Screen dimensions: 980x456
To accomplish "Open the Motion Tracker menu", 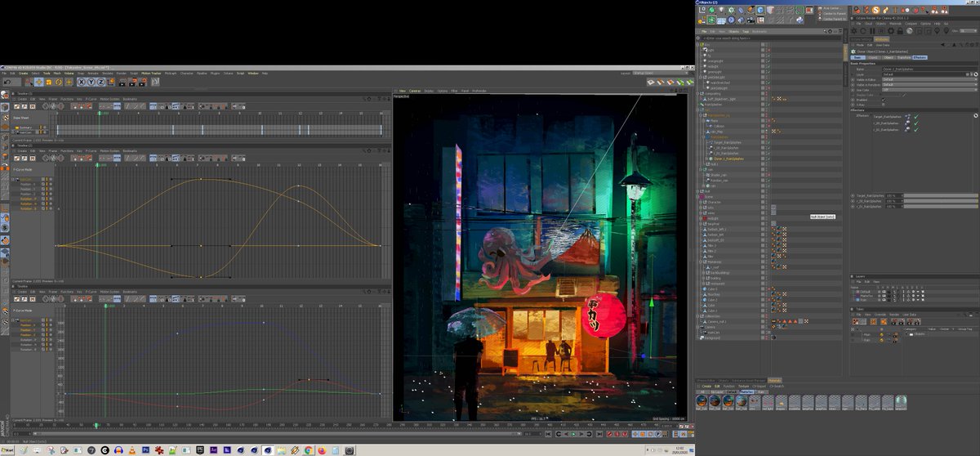I will (151, 74).
